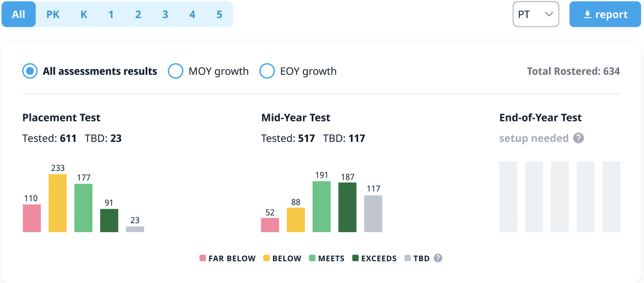Image resolution: width=644 pixels, height=283 pixels.
Task: Click Placement Test Far Below bar 110
Action: click(32, 218)
